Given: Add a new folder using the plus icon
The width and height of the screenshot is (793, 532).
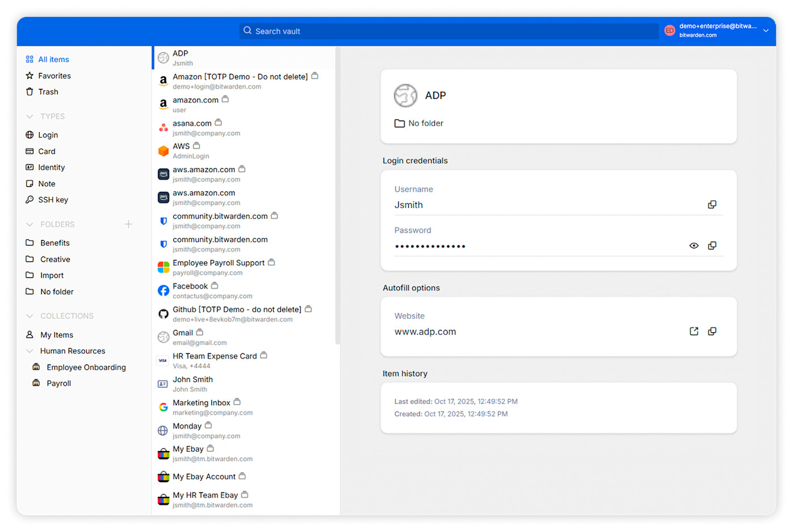Looking at the screenshot, I should [x=129, y=224].
